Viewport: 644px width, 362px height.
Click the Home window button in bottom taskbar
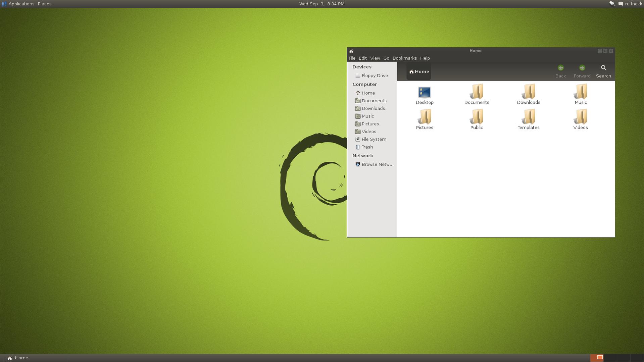coord(35,358)
